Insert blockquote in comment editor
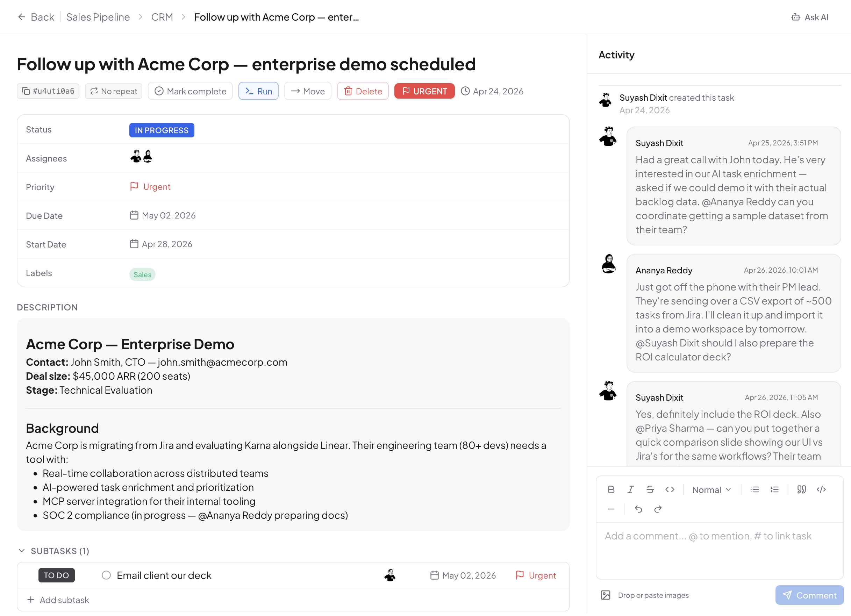The height and width of the screenshot is (616, 851). tap(801, 489)
